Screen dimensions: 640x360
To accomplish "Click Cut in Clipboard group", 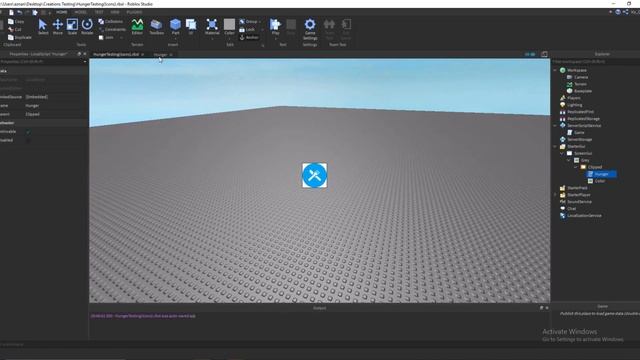I will pos(15,29).
